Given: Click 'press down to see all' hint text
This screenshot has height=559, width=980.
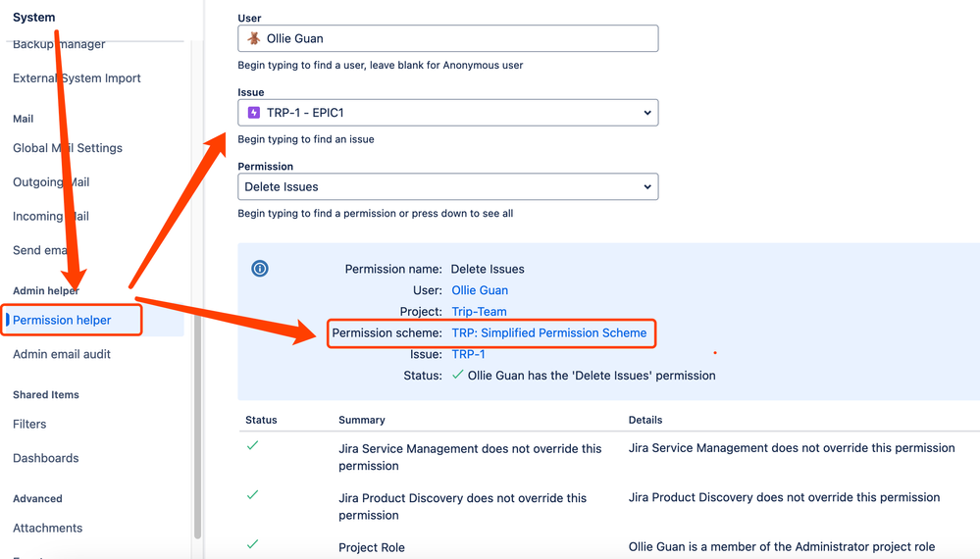Looking at the screenshot, I should click(x=462, y=214).
